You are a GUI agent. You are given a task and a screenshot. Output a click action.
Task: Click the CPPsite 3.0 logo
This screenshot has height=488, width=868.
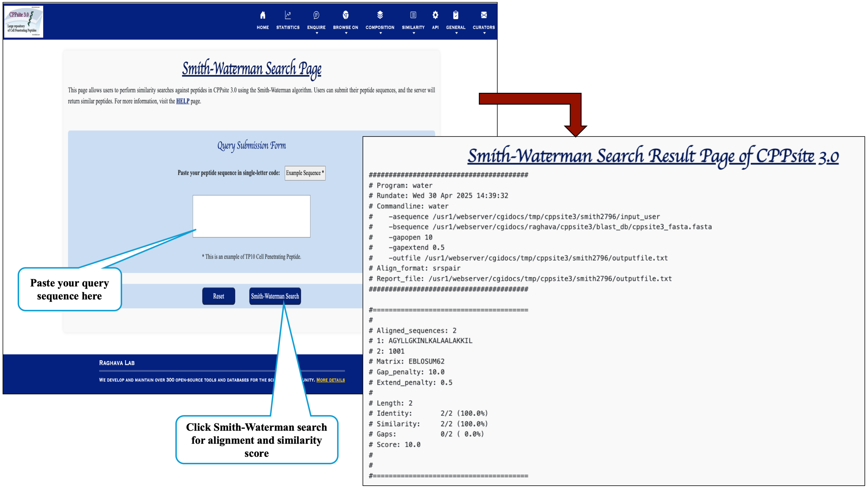23,22
